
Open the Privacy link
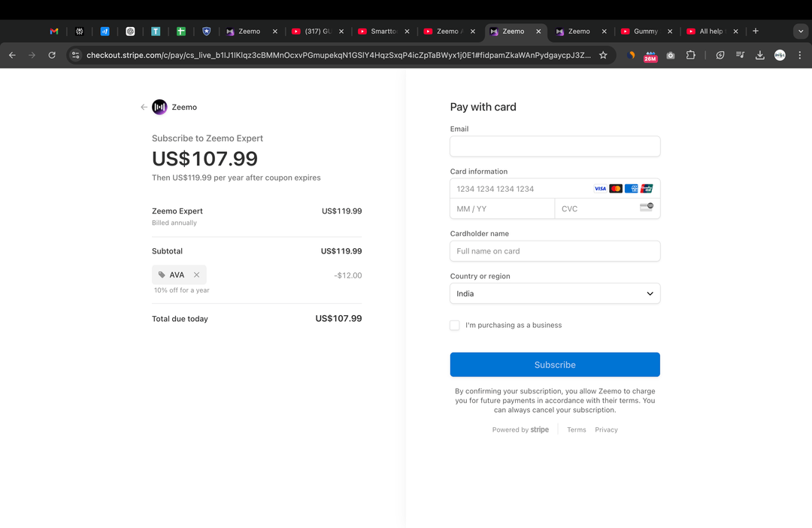pos(606,430)
